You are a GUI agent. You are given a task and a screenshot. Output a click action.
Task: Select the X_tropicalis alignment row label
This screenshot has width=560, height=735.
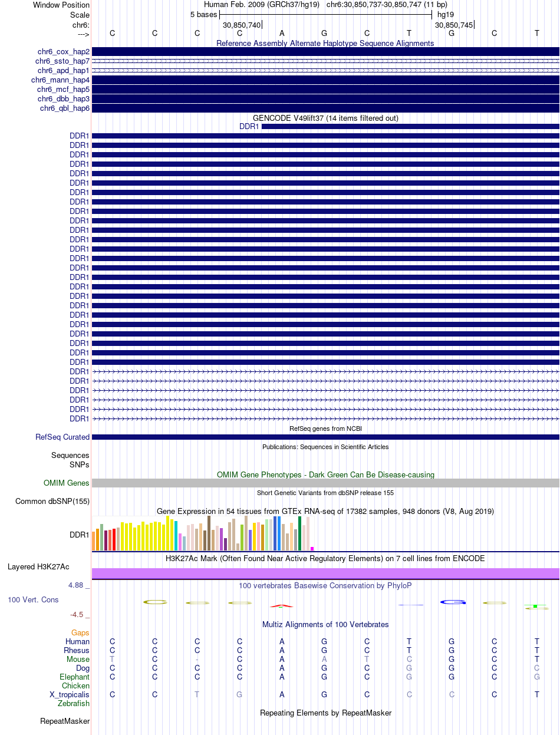[70, 694]
